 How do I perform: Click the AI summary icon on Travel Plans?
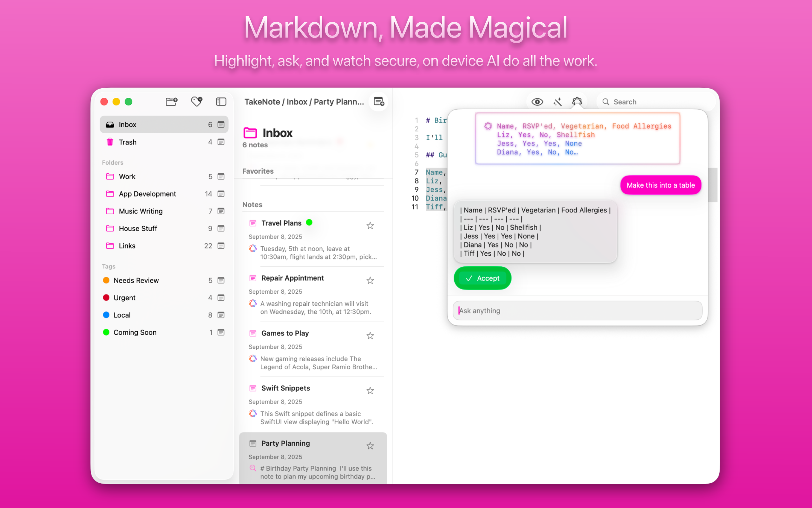pos(253,249)
